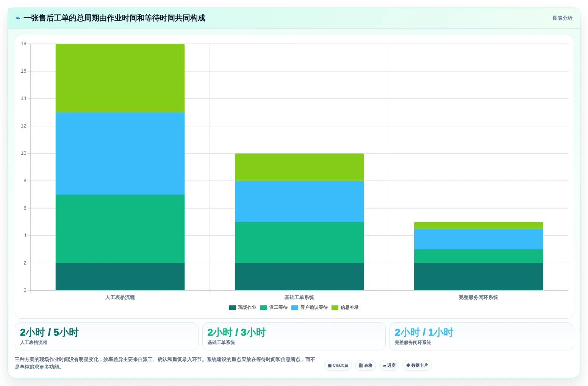Click the 基础工单系统 x-axis label
The image size is (588, 386).
click(x=299, y=297)
